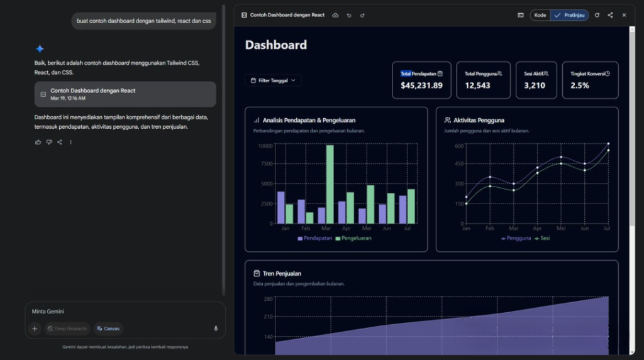Open the console panel icon beside Kode

click(520, 15)
